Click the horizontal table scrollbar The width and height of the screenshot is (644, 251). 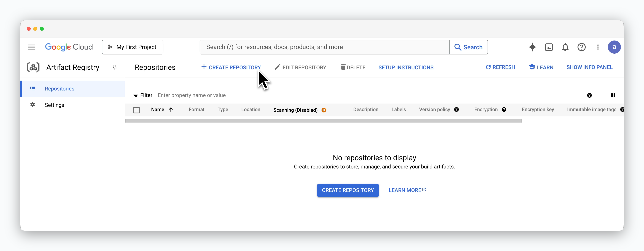click(x=323, y=121)
